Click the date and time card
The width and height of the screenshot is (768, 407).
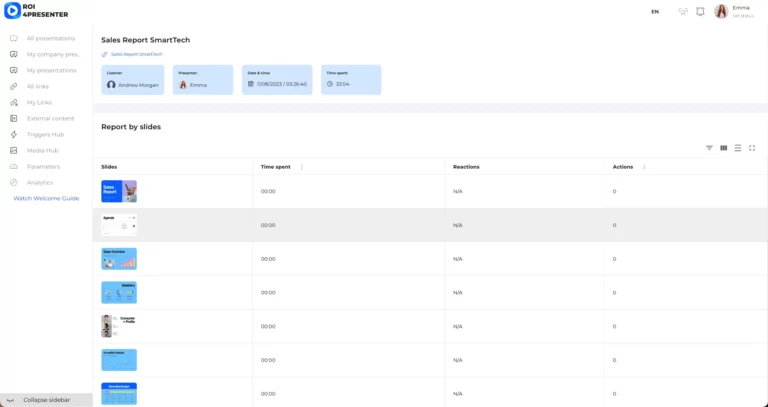pyautogui.click(x=277, y=80)
